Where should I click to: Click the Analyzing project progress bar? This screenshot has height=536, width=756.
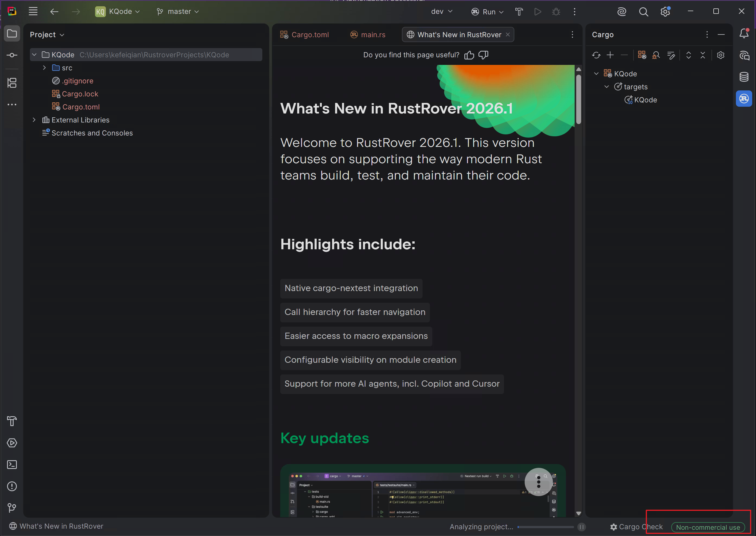click(546, 527)
